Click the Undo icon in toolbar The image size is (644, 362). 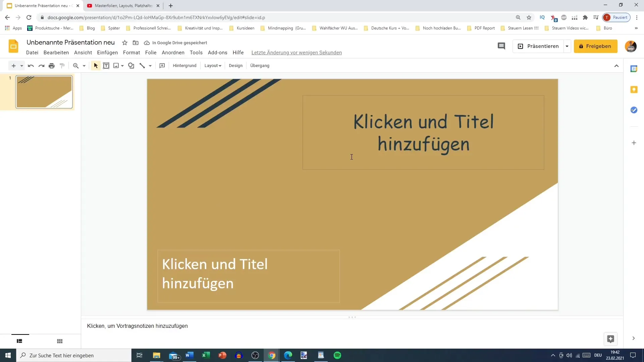30,65
